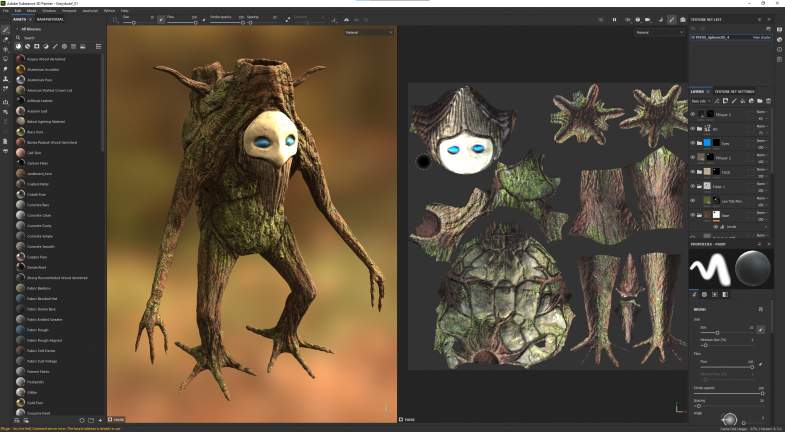Select the Paint brush tool in left toolbar
785x432 pixels.
(x=6, y=30)
